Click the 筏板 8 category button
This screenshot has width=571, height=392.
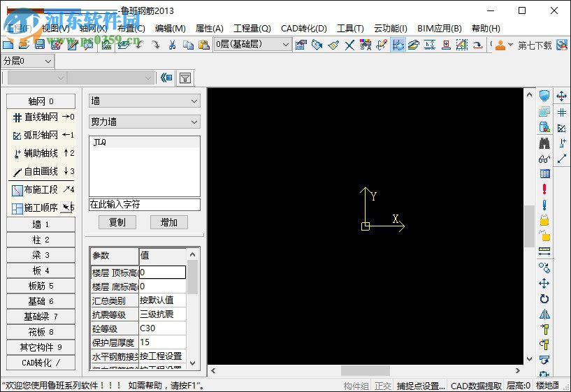pyautogui.click(x=41, y=332)
